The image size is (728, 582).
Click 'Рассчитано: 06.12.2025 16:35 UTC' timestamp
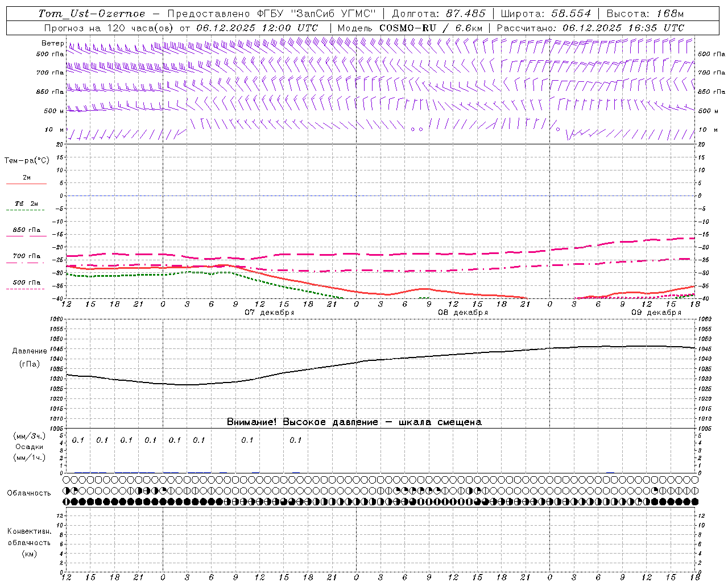point(590,28)
